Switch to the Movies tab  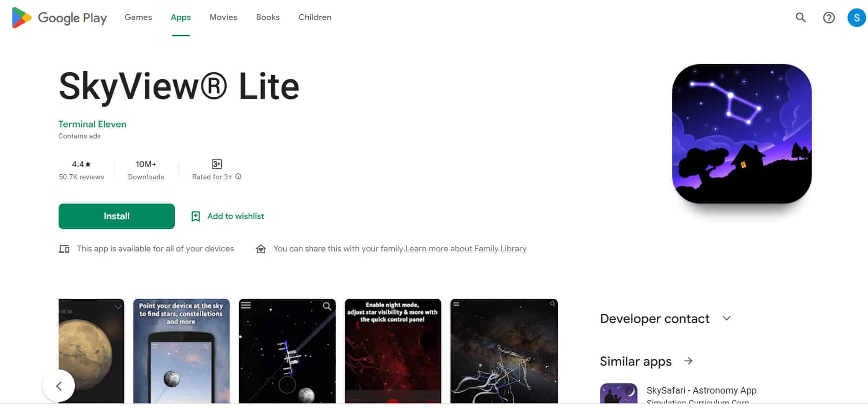tap(223, 17)
